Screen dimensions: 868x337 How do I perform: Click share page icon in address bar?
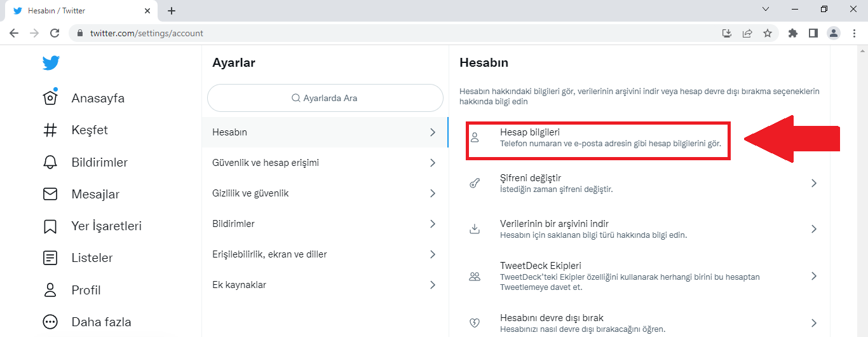[747, 33]
